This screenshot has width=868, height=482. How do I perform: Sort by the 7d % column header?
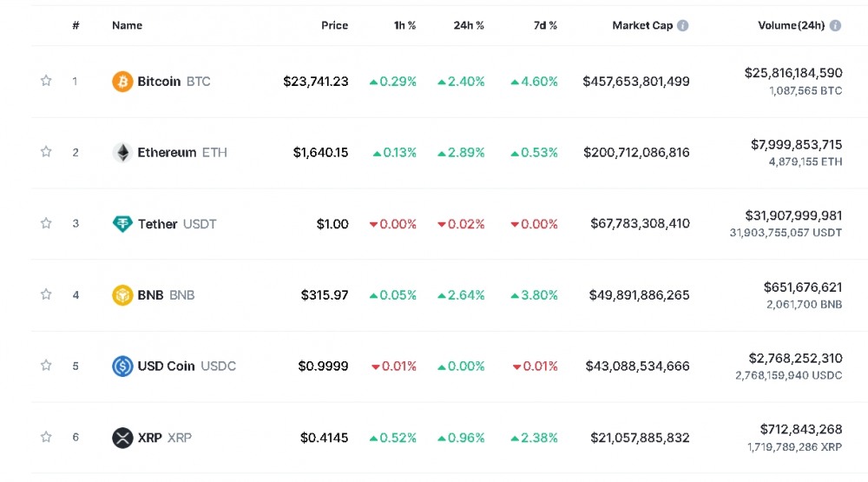(545, 25)
